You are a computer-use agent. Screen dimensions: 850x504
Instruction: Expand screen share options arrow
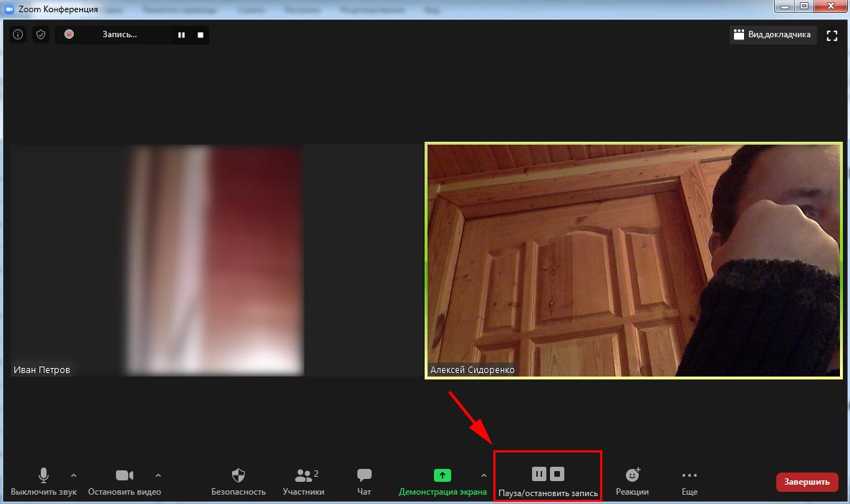click(x=484, y=475)
